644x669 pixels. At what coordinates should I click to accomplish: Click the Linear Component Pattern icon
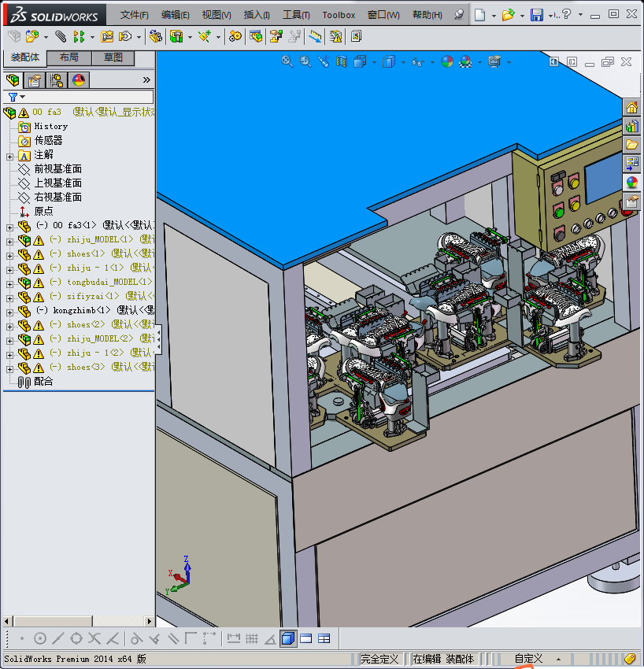click(79, 37)
